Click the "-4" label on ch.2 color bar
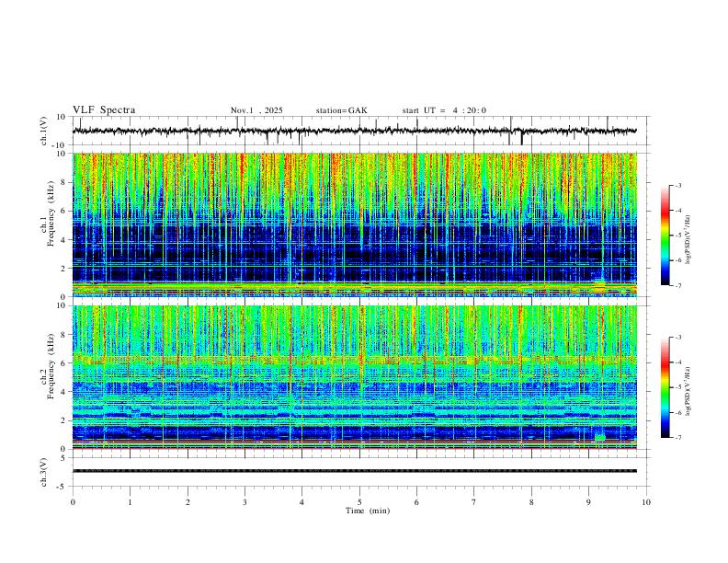Screen dimensions: 728x563 (x=677, y=362)
